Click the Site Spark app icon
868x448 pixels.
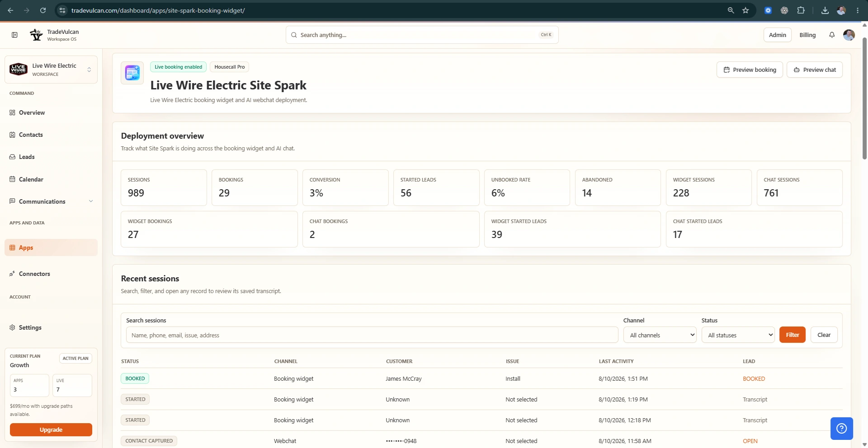coord(132,73)
